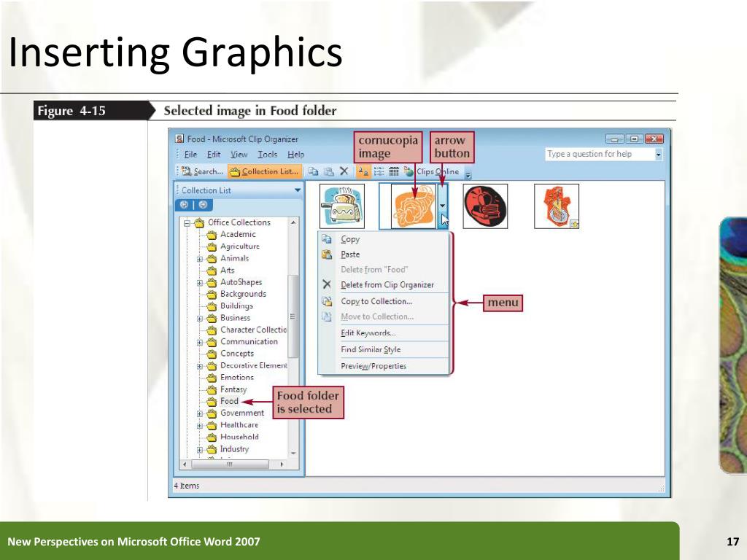Image resolution: width=747 pixels, height=560 pixels.
Task: Select the Buildings folder
Action: click(x=230, y=306)
